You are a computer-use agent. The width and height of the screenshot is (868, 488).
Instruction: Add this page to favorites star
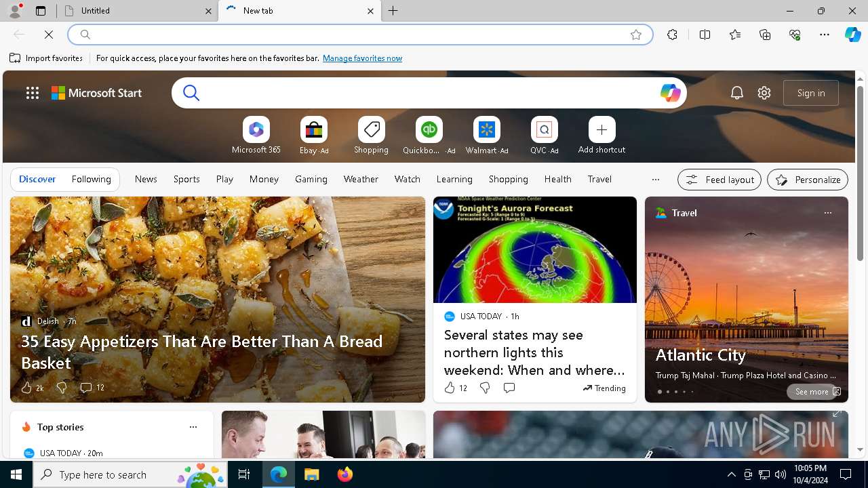636,35
